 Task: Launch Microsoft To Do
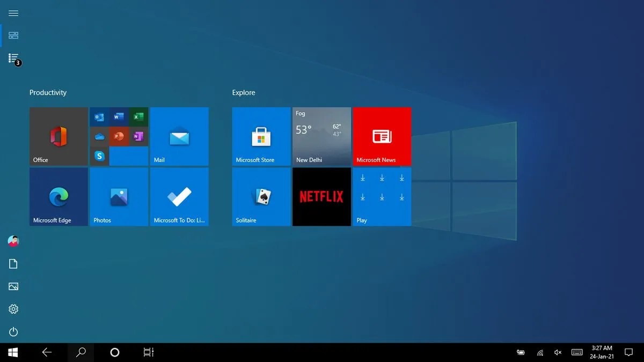point(179,196)
